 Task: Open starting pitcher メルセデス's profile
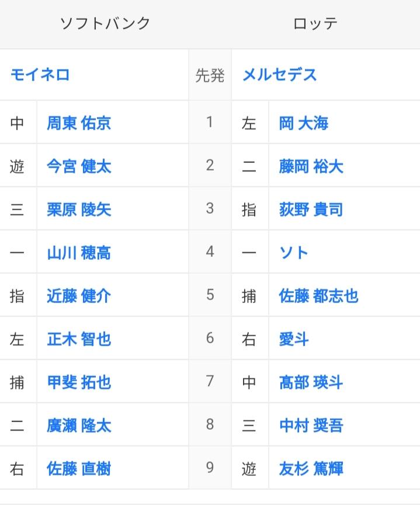[x=279, y=75]
